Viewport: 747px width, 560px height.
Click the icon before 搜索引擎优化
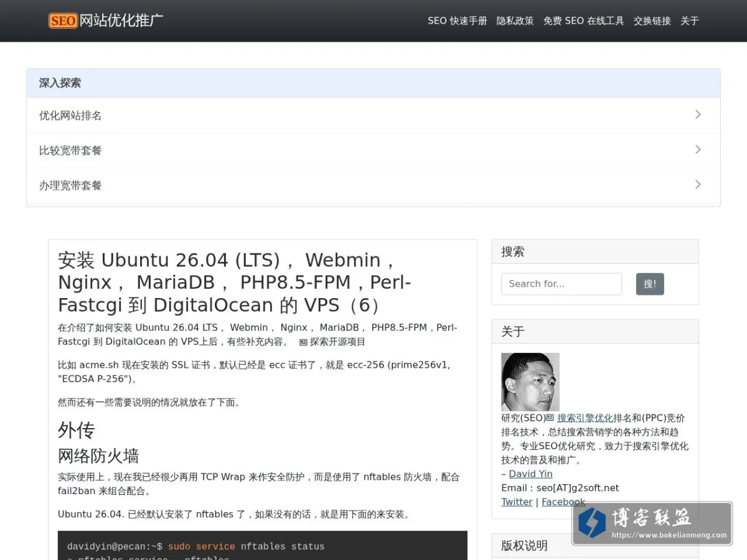click(550, 418)
